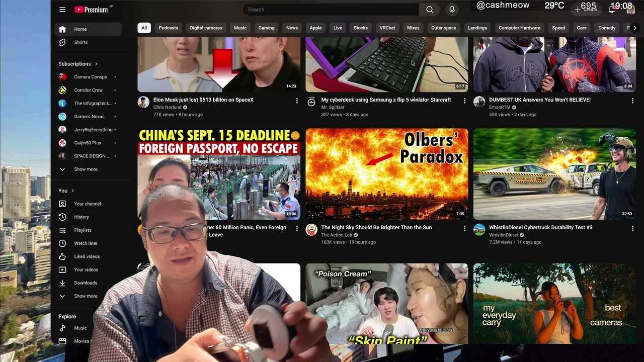
Task: Select the All filter chip
Action: [x=144, y=28]
